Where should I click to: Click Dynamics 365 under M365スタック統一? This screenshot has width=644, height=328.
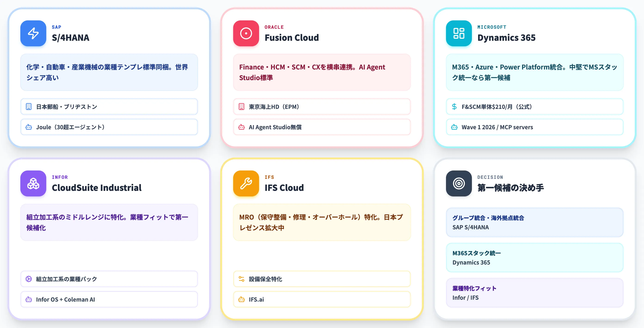[471, 263]
